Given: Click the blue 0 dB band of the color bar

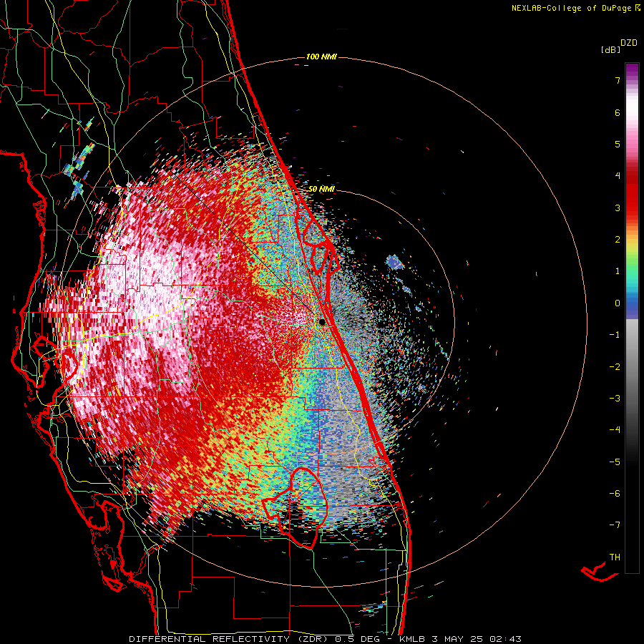Looking at the screenshot, I should click(x=632, y=303).
